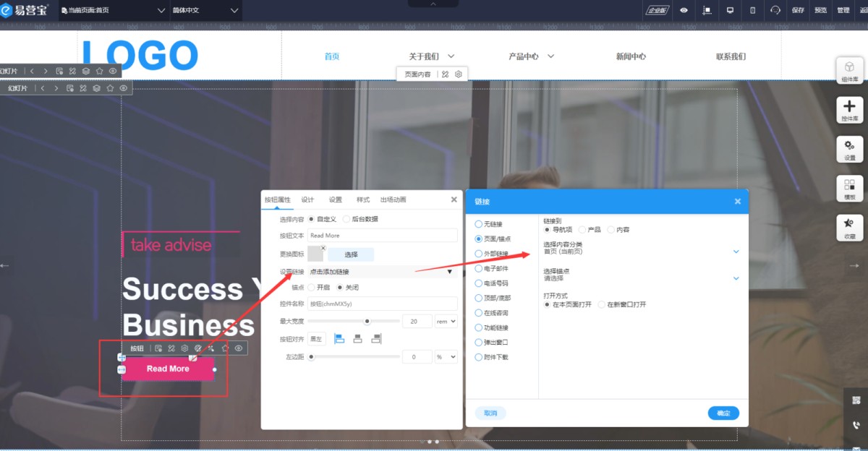The height and width of the screenshot is (451, 868).
Task: Open the 组件库 component library
Action: pos(850,71)
